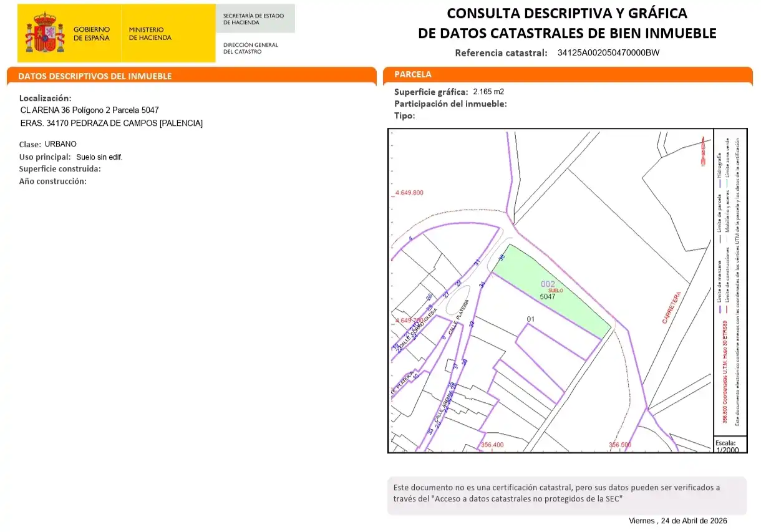Click the date 'Viernes , 24 de Abril de 2026'

click(x=678, y=521)
